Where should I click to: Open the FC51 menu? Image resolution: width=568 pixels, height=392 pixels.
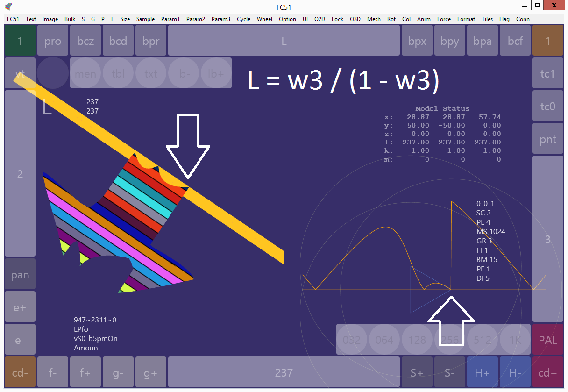point(13,19)
